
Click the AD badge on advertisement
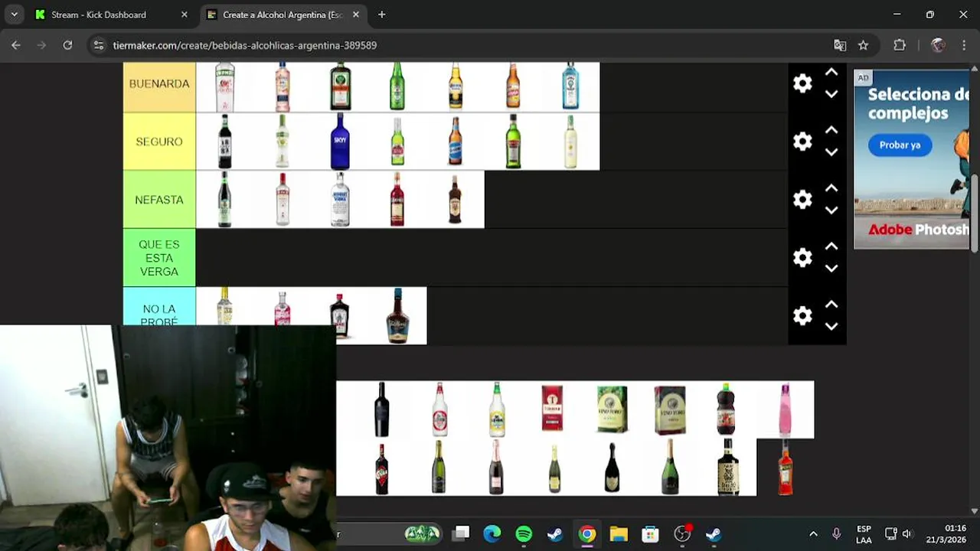pyautogui.click(x=863, y=77)
